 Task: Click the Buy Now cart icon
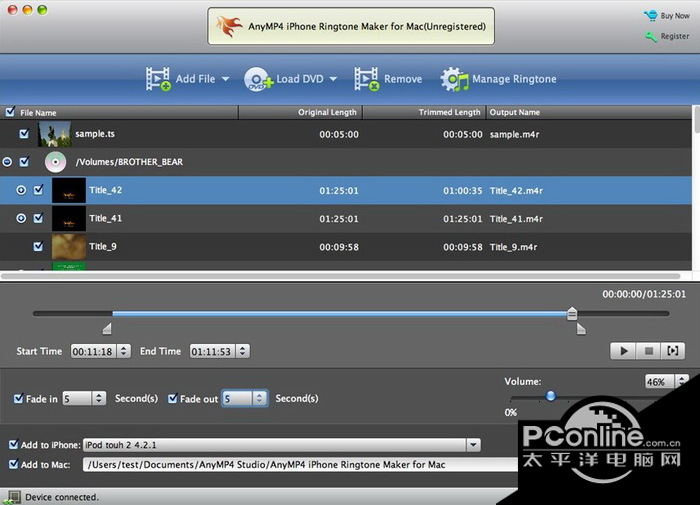(650, 16)
